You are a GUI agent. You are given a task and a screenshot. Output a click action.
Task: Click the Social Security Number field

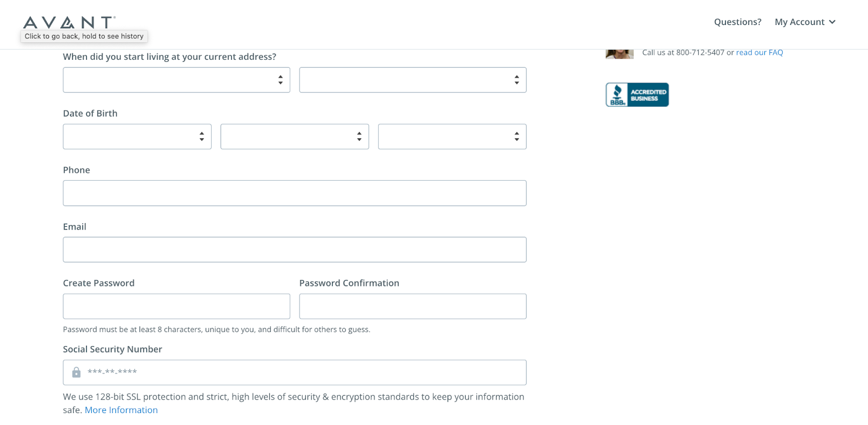295,372
